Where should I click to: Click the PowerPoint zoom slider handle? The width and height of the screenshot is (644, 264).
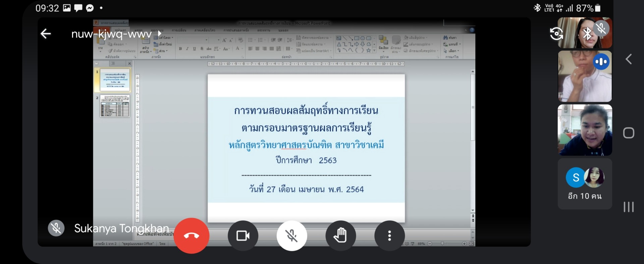point(442,244)
